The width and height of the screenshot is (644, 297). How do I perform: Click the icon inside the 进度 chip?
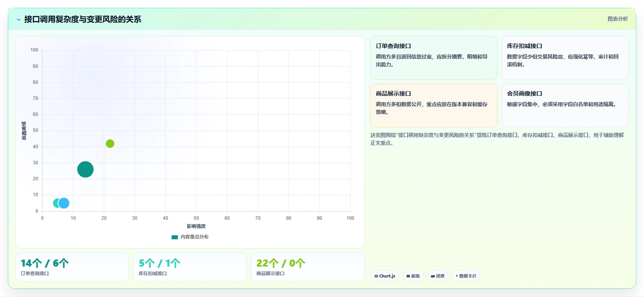[433, 276]
